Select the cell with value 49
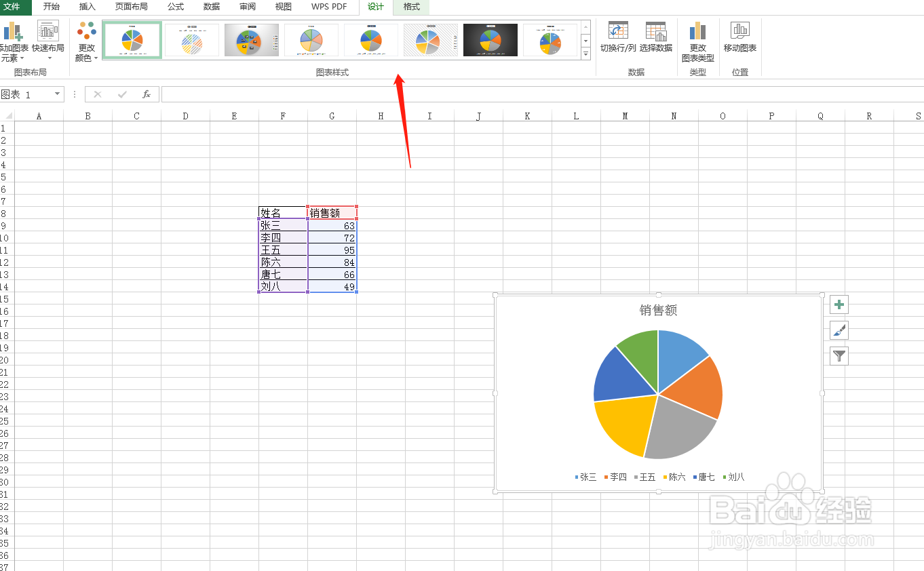924x571 pixels. 332,286
